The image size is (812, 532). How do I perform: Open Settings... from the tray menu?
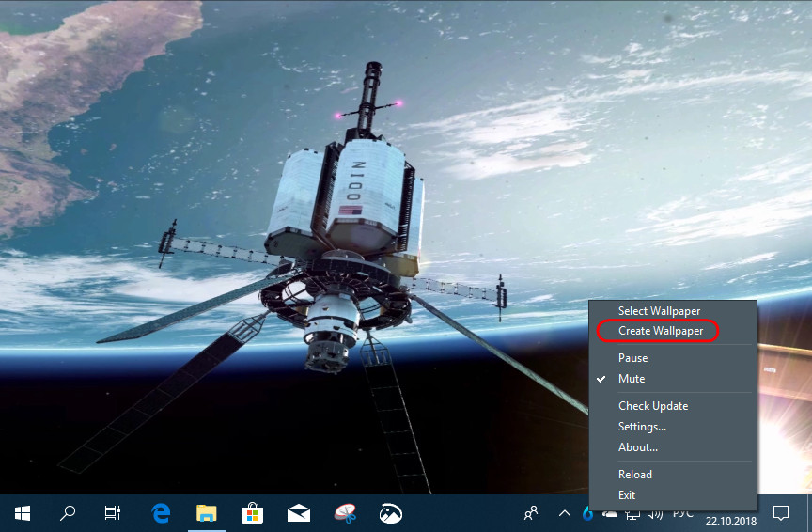[x=642, y=427]
